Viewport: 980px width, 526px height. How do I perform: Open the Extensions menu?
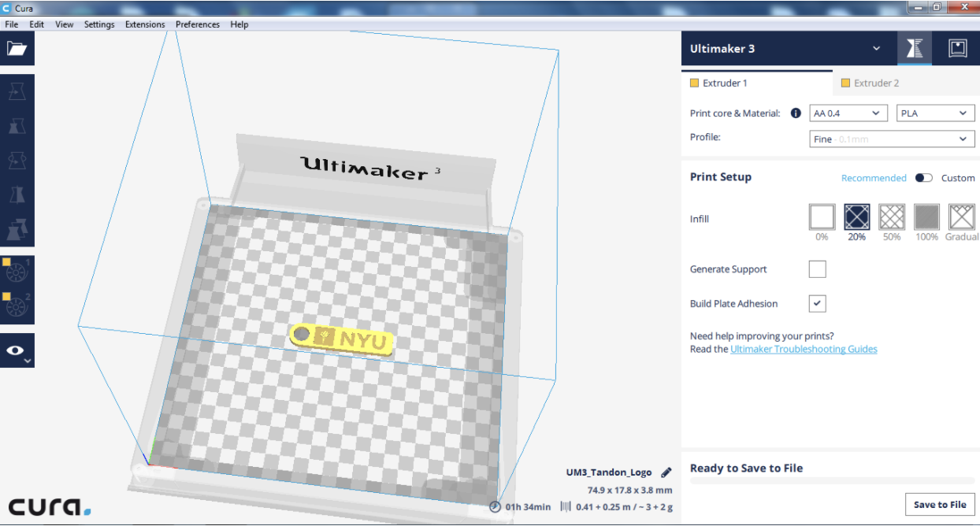[145, 24]
